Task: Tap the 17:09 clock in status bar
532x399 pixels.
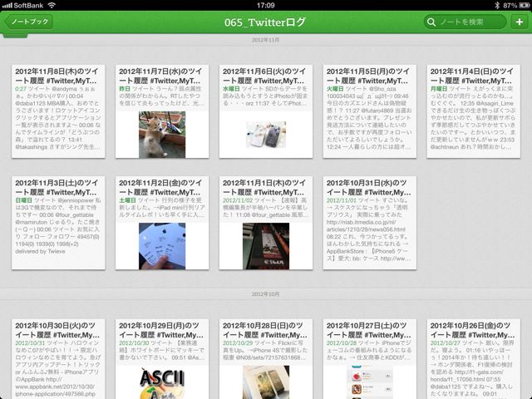Action: [266, 5]
